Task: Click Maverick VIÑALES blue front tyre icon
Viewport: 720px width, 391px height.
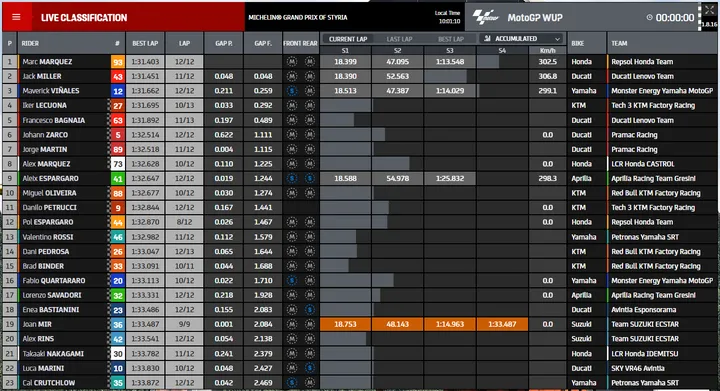Action: (x=292, y=91)
